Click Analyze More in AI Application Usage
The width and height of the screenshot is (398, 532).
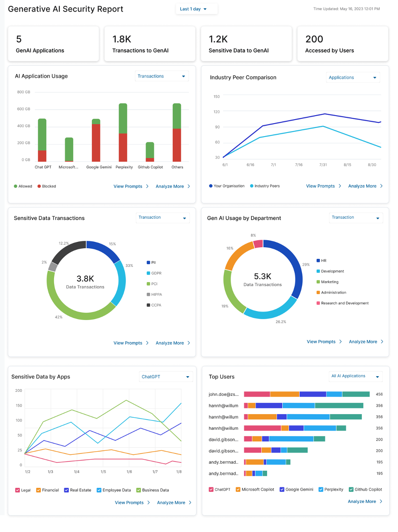tap(173, 186)
